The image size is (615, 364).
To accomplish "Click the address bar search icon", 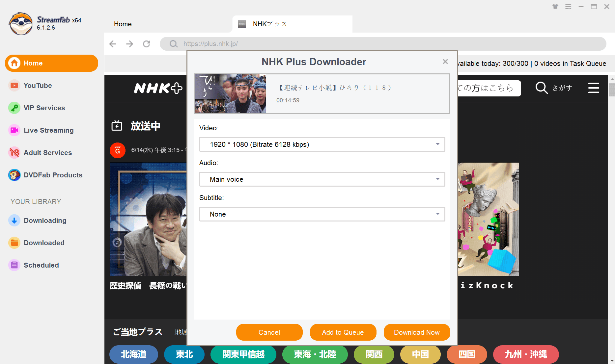I will (x=173, y=44).
